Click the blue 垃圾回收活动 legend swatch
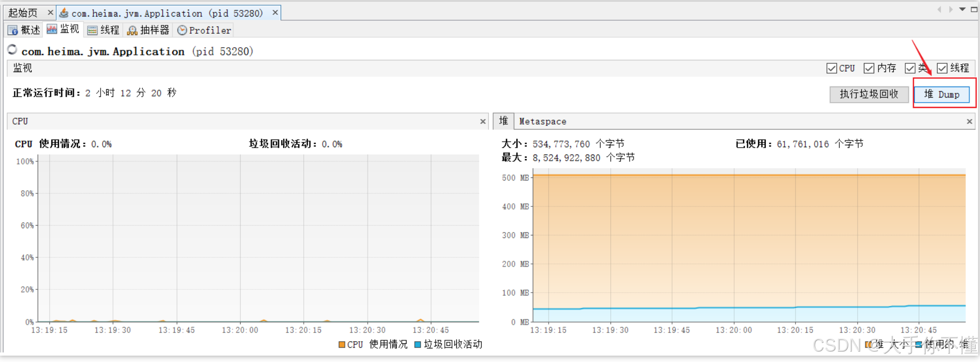980x362 pixels. (x=417, y=344)
